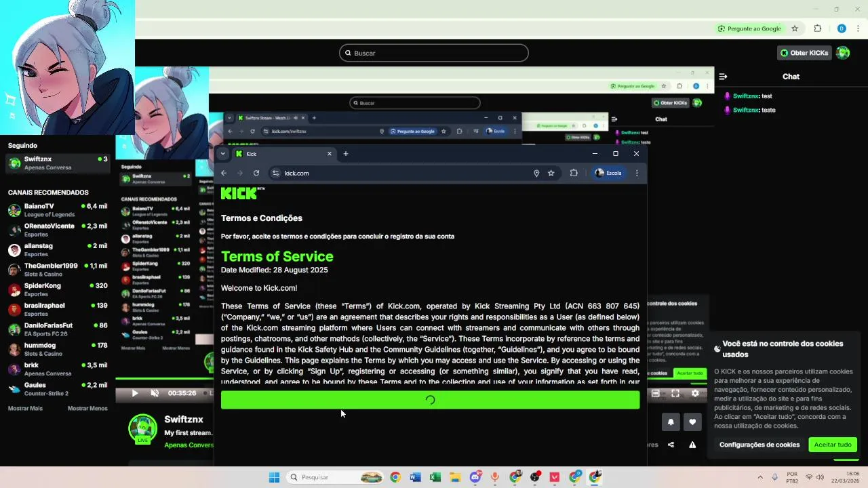
Task: Open OBS Studio from the taskbar
Action: tap(535, 477)
